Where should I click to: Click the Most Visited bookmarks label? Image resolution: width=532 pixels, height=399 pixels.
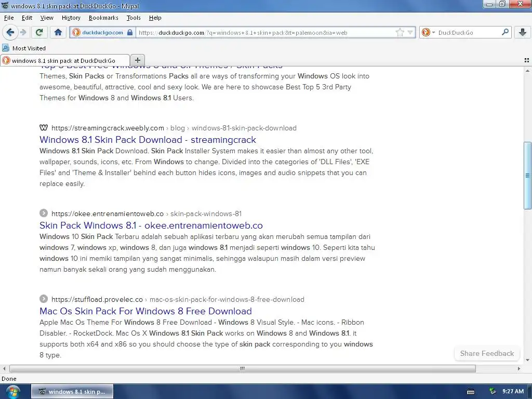pos(29,48)
